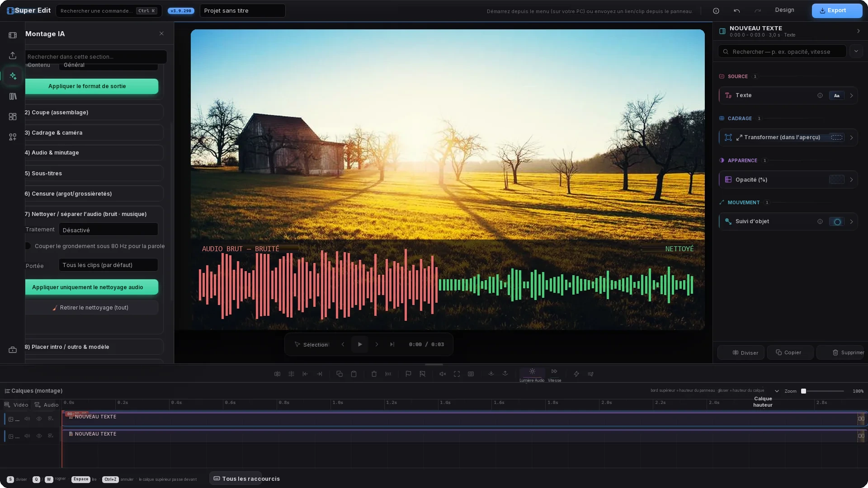The width and height of the screenshot is (868, 488).
Task: Expand section 3) Cadrage & caméra
Action: [94, 133]
